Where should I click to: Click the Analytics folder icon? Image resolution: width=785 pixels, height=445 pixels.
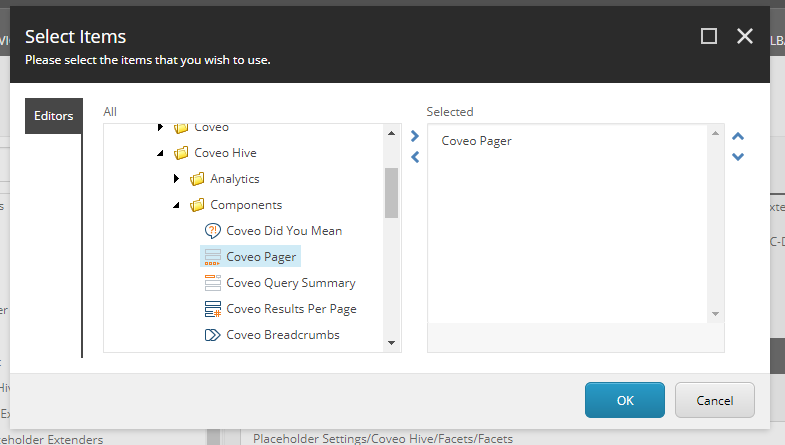pyautogui.click(x=197, y=179)
